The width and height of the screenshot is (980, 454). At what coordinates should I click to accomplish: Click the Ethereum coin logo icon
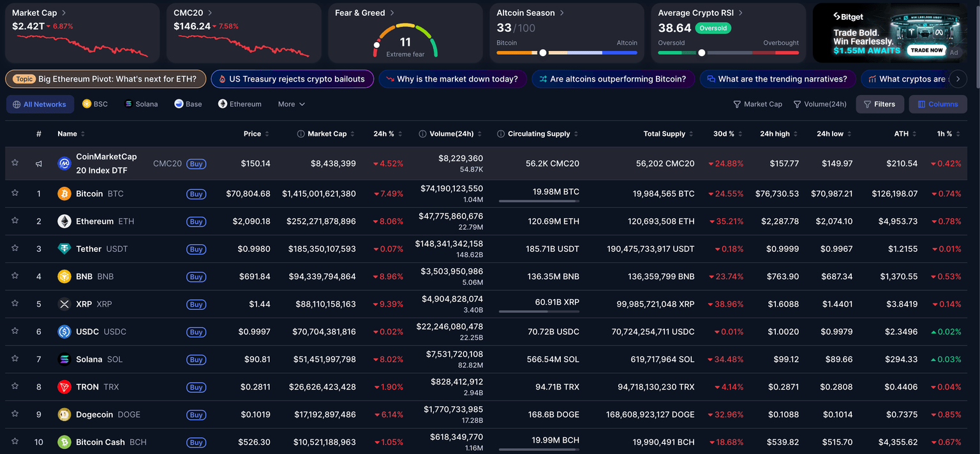(x=64, y=221)
